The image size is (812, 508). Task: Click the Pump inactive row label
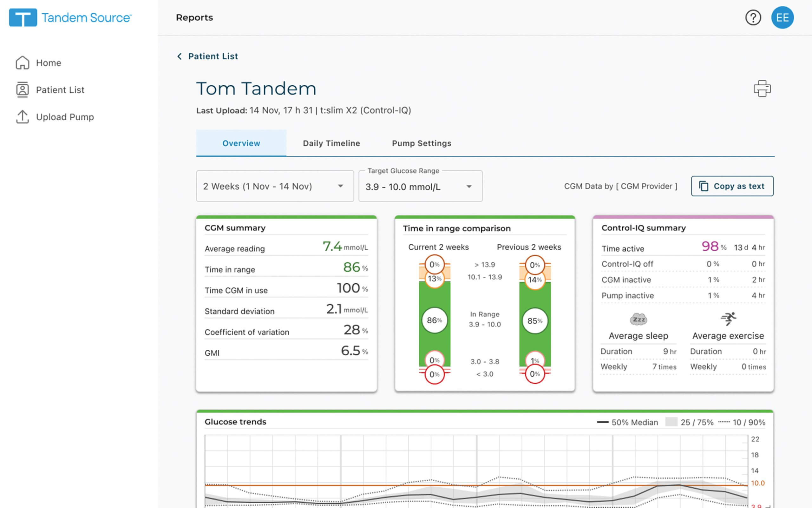627,295
